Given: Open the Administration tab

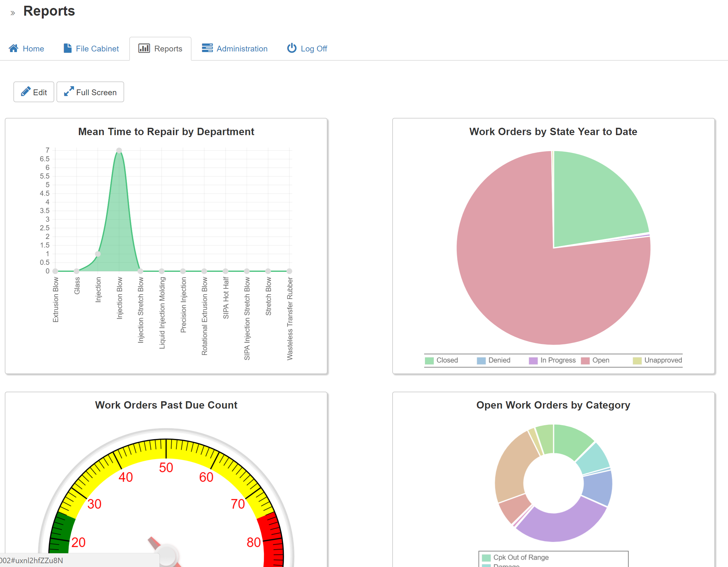Looking at the screenshot, I should 242,49.
